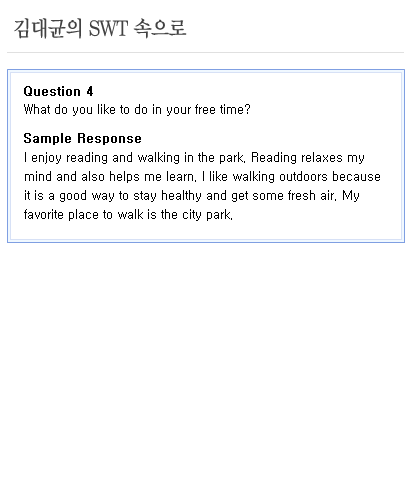Click the words 'walking outdoors because'
Viewport: 410px width, 480px height.
(x=306, y=177)
